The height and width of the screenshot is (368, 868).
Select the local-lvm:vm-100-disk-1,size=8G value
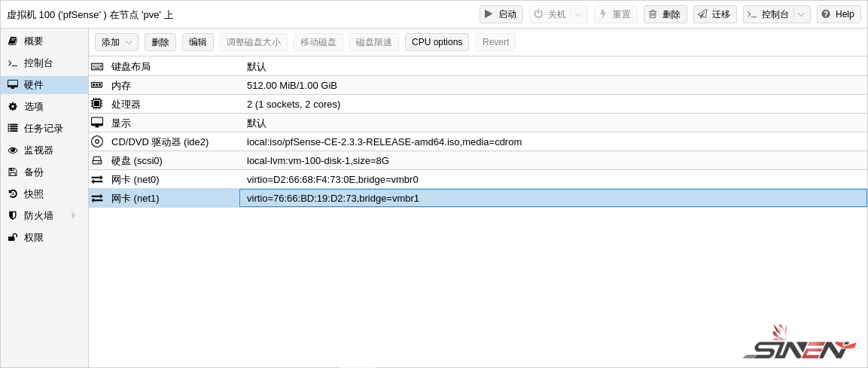(318, 160)
